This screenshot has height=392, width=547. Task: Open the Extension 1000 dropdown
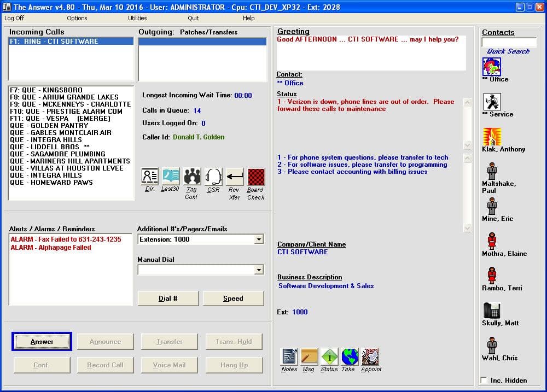coord(260,239)
